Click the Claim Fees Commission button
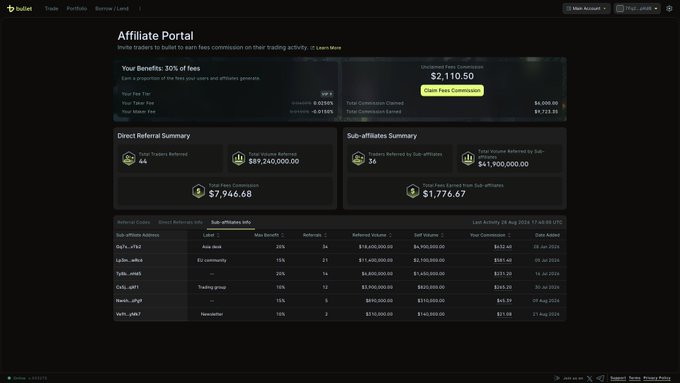The width and height of the screenshot is (680, 383). 452,90
